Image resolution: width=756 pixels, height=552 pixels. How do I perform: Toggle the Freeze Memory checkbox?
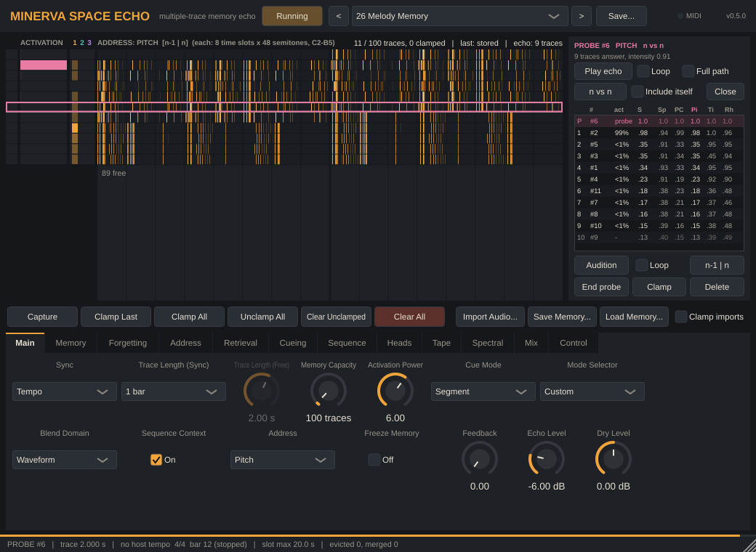(x=374, y=460)
